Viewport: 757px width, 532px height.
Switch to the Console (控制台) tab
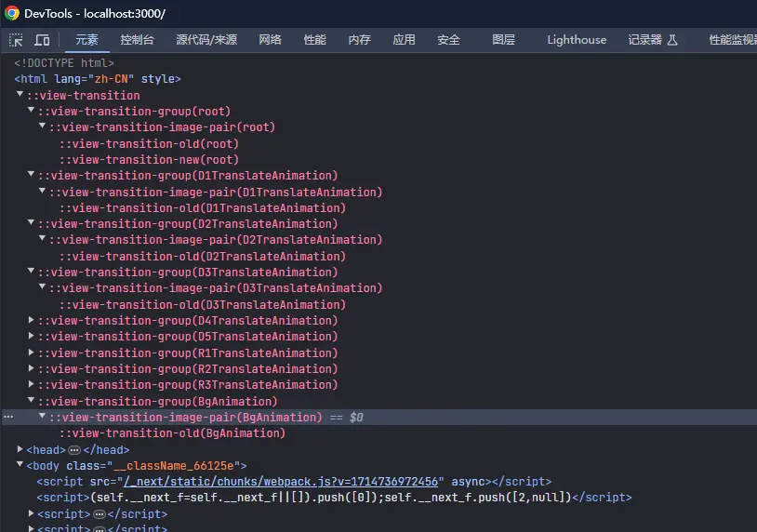137,40
